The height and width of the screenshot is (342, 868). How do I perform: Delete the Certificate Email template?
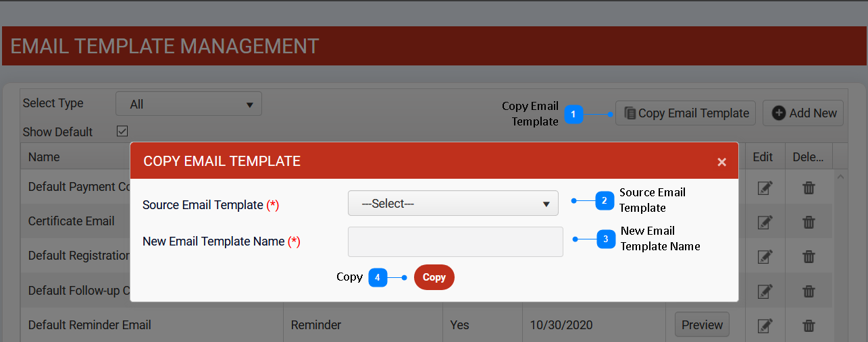(809, 222)
